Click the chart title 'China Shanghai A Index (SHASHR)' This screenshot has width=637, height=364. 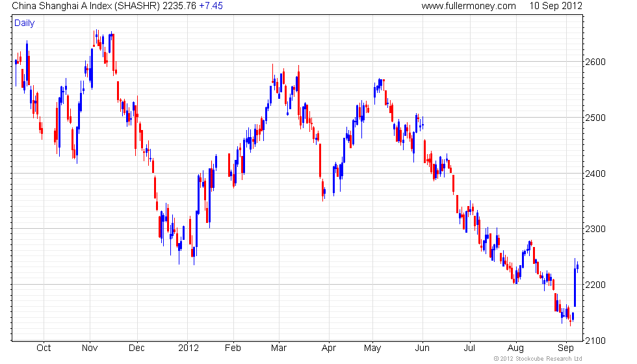[86, 6]
